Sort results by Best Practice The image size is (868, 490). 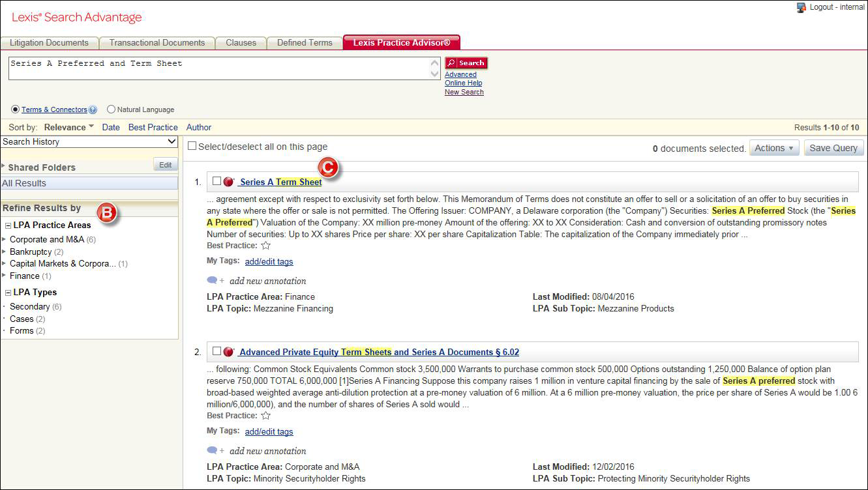click(153, 127)
